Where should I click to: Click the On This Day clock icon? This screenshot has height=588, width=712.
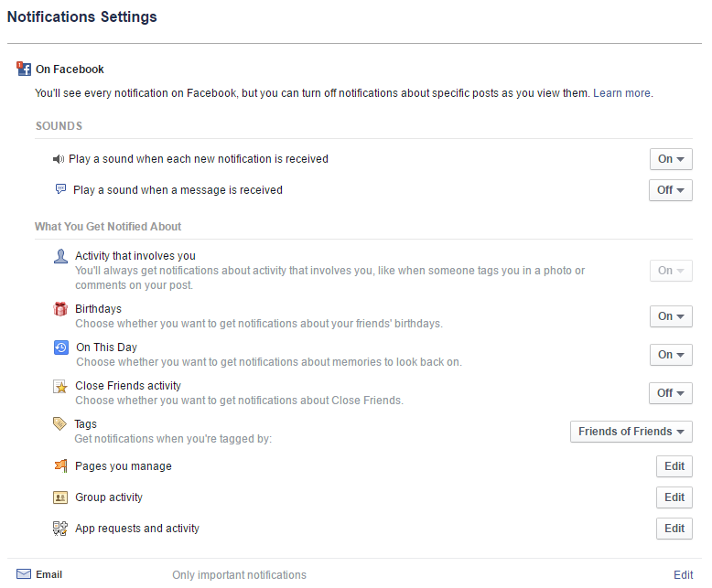pos(60,347)
